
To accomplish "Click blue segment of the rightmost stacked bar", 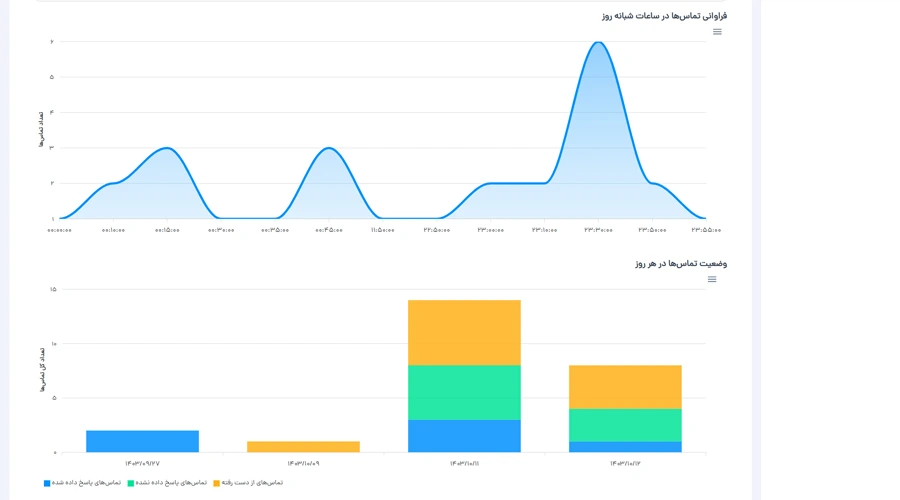I will coord(625,447).
